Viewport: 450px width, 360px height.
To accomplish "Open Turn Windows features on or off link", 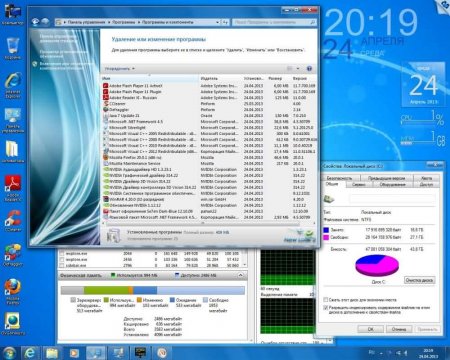I will click(x=62, y=66).
